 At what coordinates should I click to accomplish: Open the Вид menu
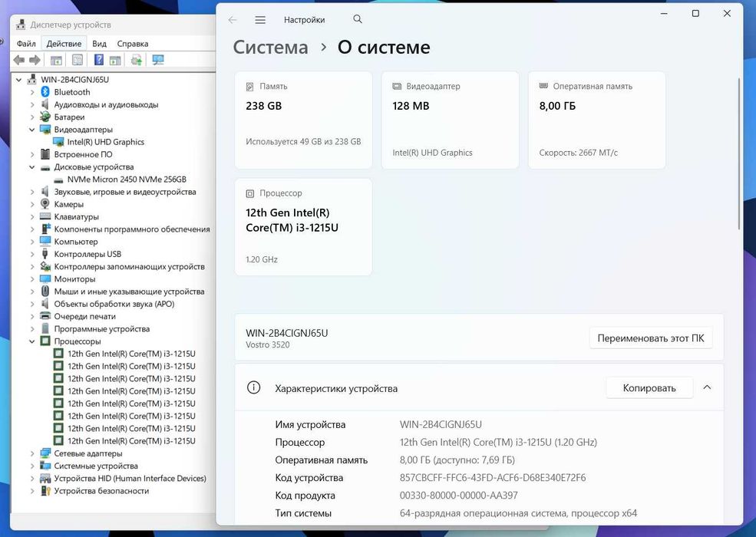tap(99, 44)
